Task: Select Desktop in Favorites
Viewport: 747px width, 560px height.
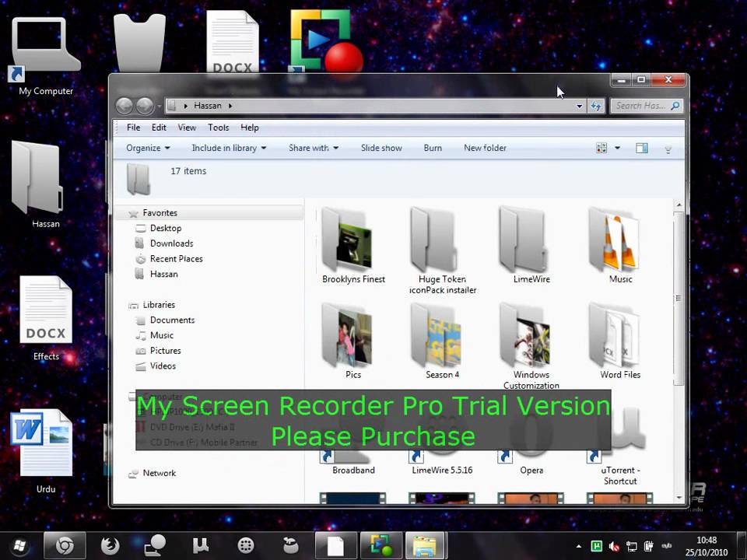Action: point(166,228)
